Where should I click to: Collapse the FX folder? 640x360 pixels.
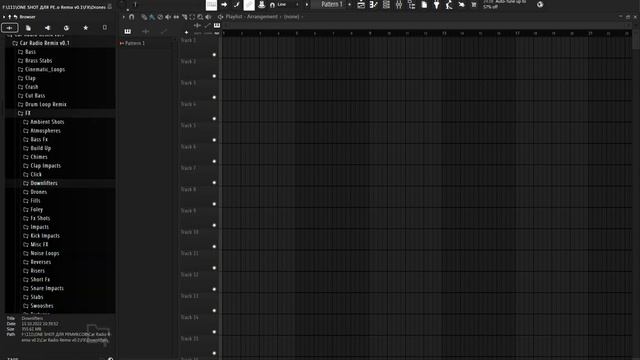point(24,113)
